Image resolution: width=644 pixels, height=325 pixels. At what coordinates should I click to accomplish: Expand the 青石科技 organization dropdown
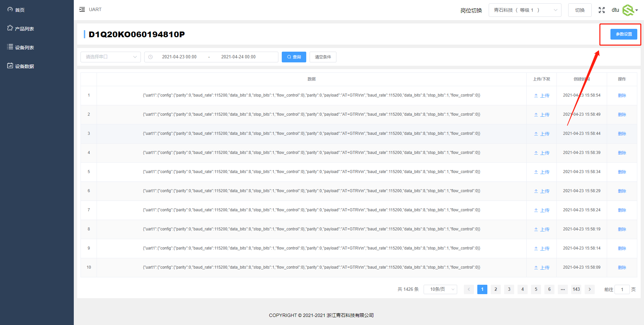click(525, 10)
